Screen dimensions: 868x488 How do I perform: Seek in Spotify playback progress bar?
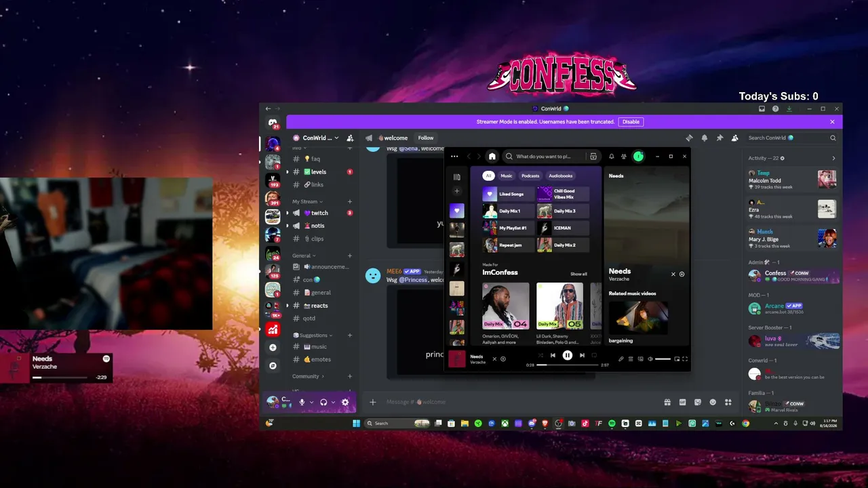568,365
